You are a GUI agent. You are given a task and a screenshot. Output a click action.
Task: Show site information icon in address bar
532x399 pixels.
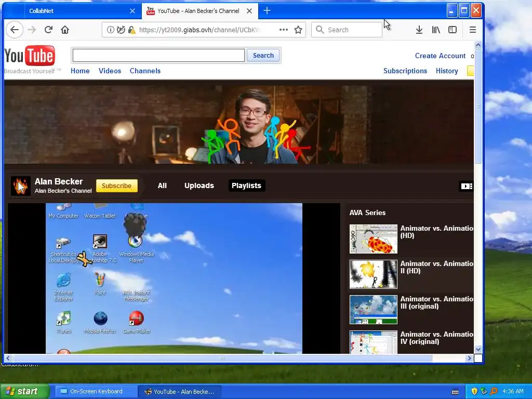tap(110, 30)
